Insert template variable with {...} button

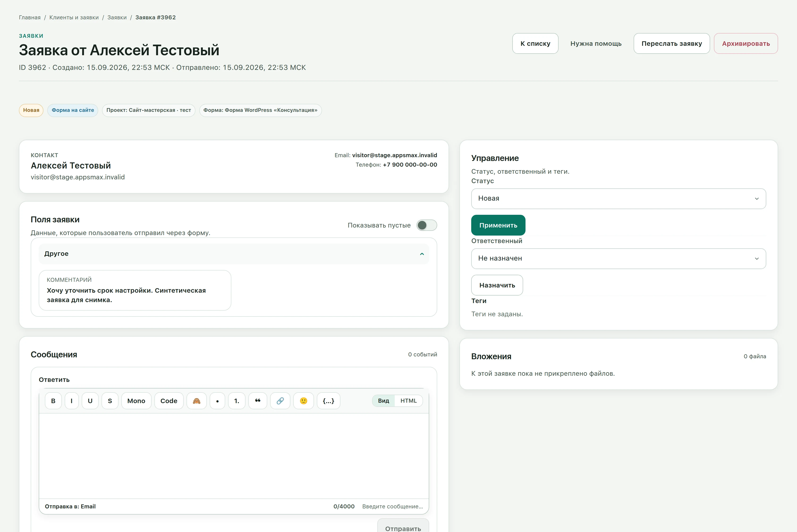point(328,401)
